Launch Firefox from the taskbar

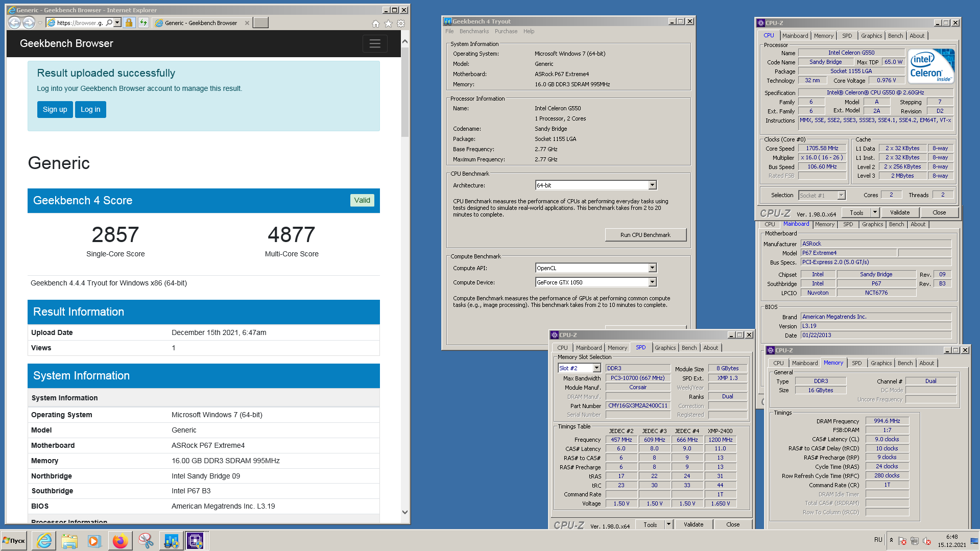[120, 541]
